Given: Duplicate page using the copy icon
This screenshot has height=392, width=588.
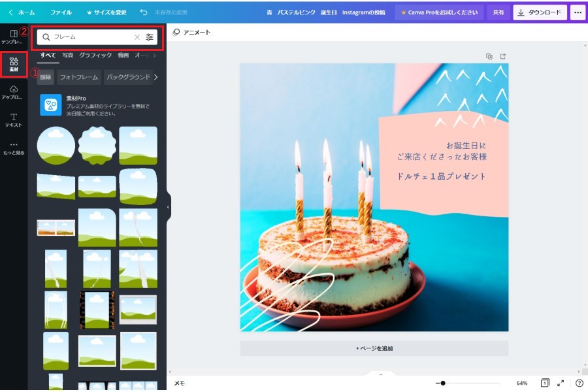Looking at the screenshot, I should click(489, 56).
